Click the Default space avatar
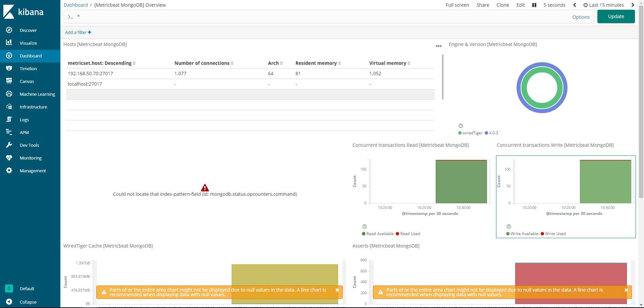This screenshot has height=308, width=644. tap(9, 288)
